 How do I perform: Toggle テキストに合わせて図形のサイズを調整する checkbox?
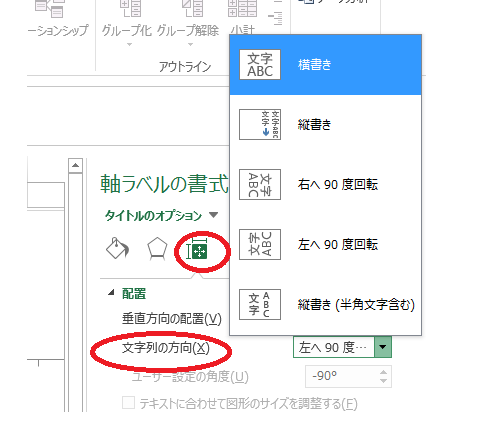tap(128, 403)
